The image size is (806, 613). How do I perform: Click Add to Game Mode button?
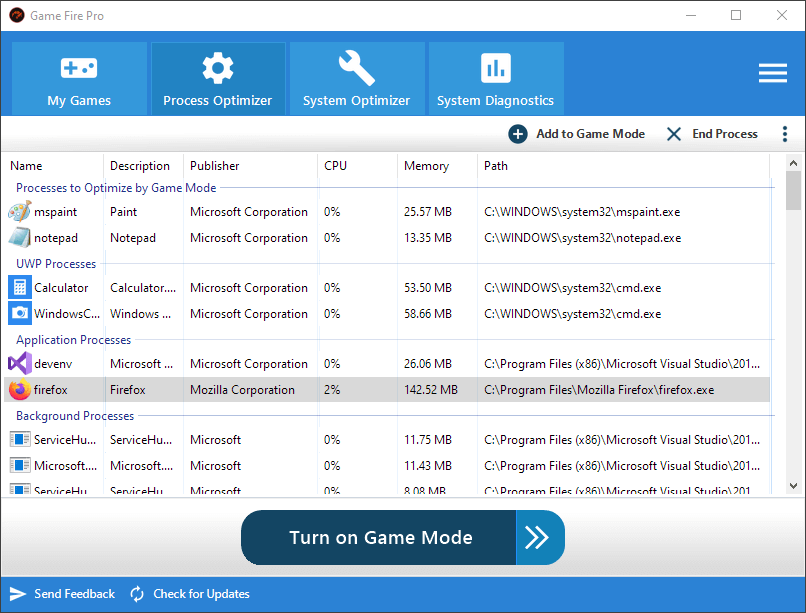[577, 134]
